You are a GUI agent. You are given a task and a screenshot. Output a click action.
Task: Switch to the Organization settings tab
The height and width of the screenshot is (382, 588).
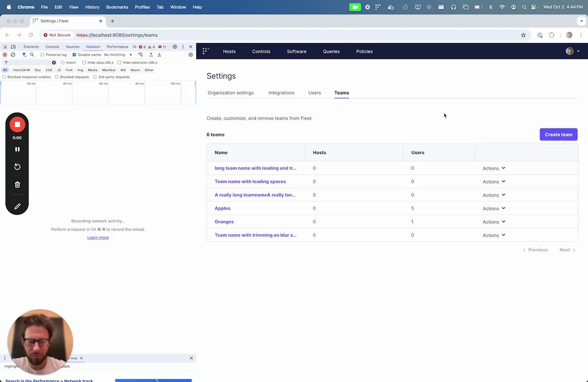(x=231, y=93)
